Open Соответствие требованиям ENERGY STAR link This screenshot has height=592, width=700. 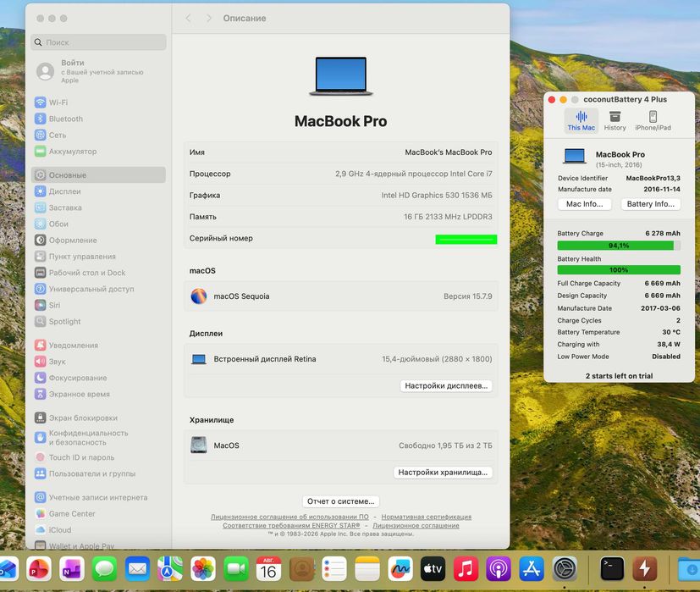[291, 525]
